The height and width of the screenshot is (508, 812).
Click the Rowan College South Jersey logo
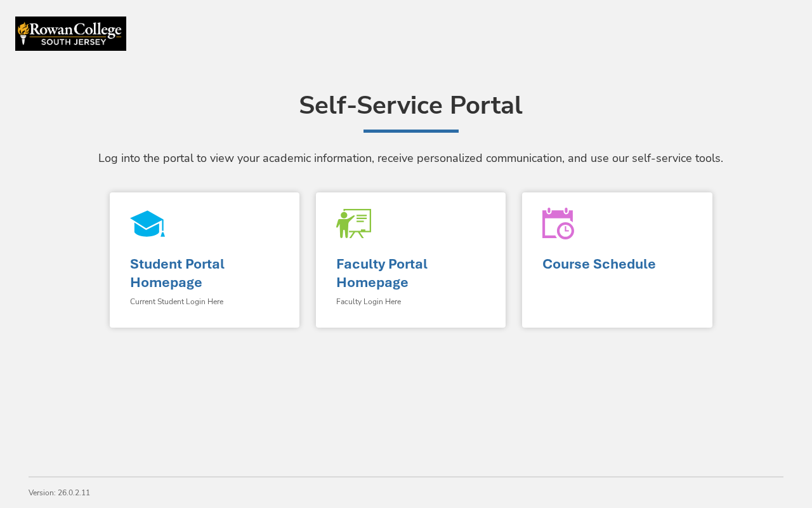tap(70, 34)
